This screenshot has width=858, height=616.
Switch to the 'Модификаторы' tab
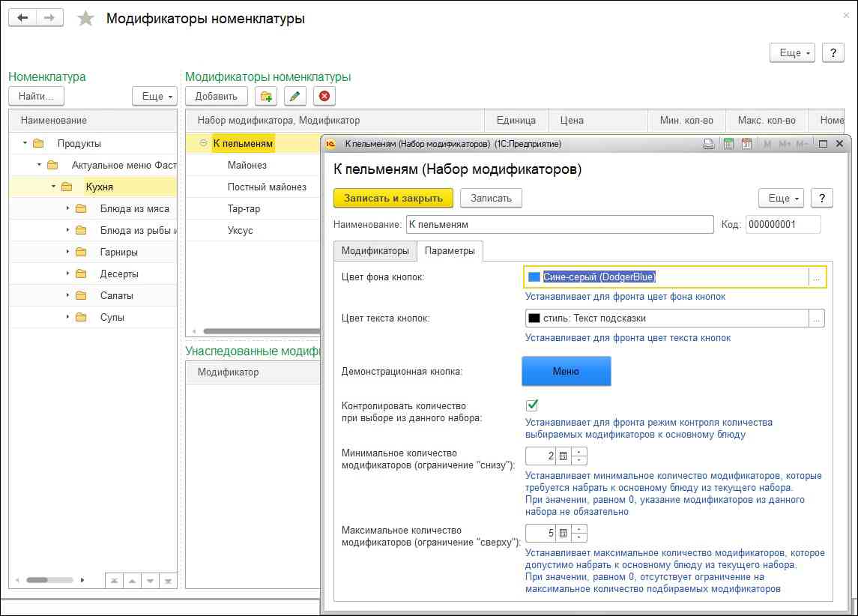click(x=375, y=251)
